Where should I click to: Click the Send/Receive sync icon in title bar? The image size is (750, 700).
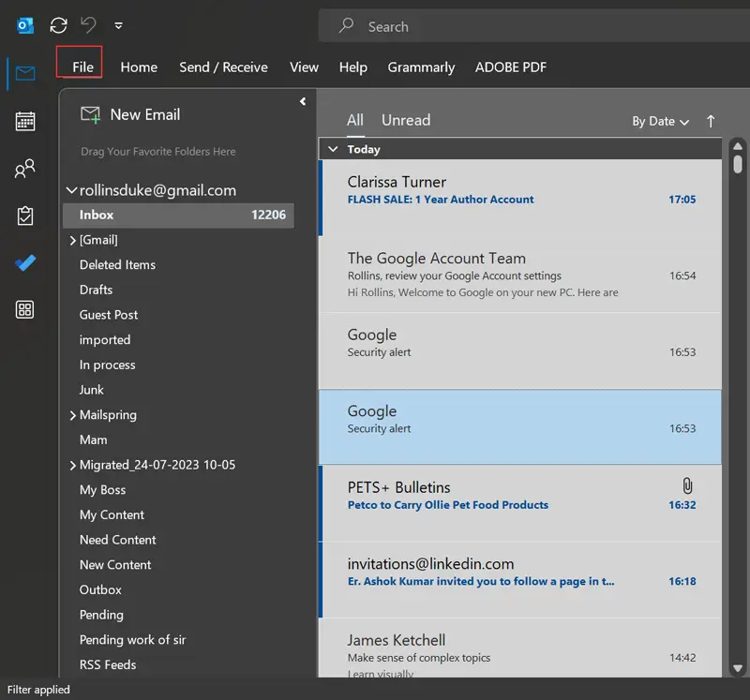coord(58,25)
